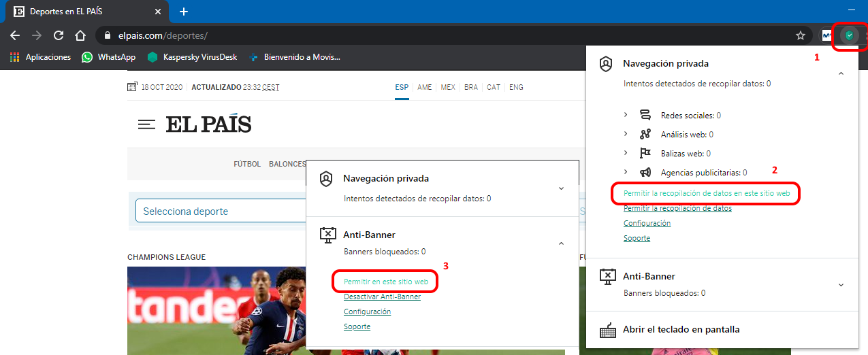Click the Navegación privada shield icon in right panel
The image size is (868, 355).
[x=606, y=64]
